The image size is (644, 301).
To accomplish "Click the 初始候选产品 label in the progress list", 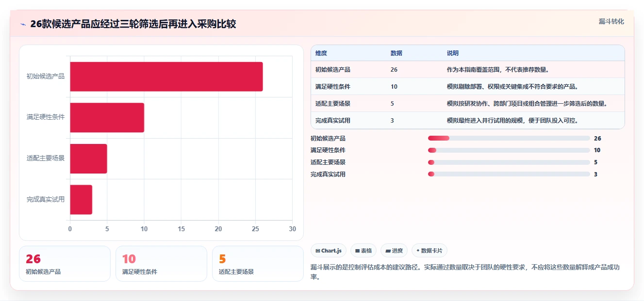I will point(328,138).
